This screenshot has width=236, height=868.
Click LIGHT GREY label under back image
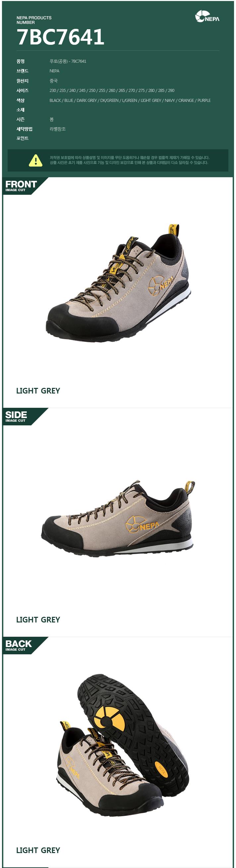(38, 850)
